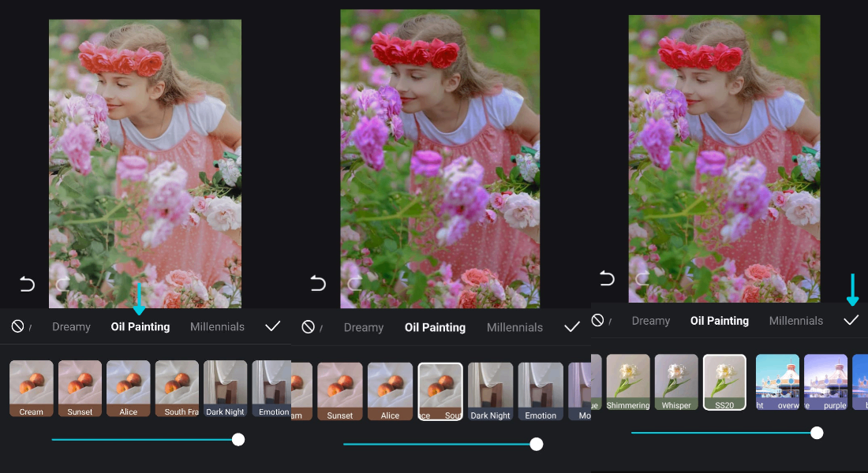Select the Cream filter preset

[x=31, y=388]
